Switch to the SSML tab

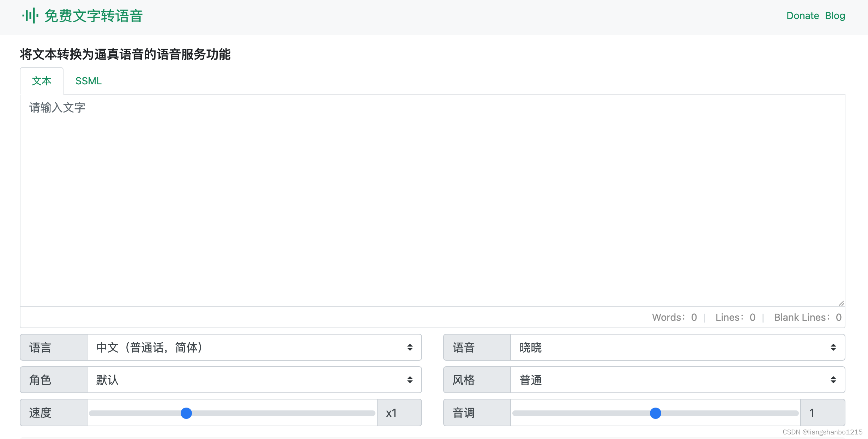pyautogui.click(x=88, y=81)
